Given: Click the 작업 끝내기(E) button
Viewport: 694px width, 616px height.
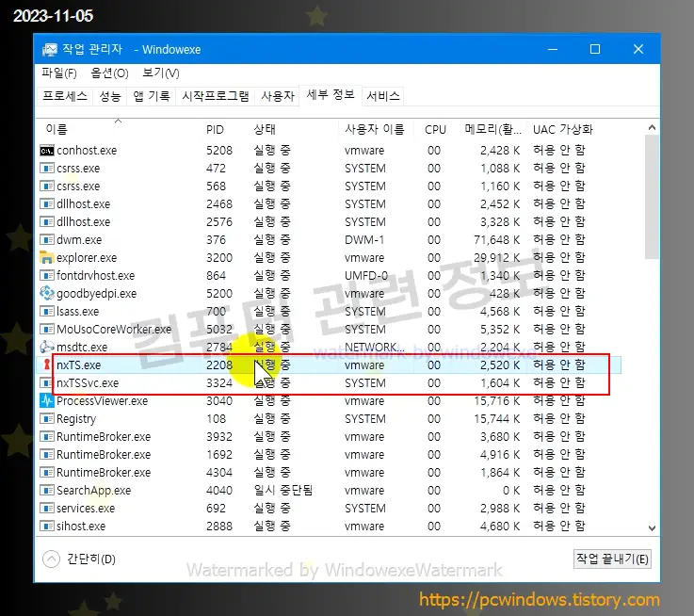Looking at the screenshot, I should click(x=612, y=559).
